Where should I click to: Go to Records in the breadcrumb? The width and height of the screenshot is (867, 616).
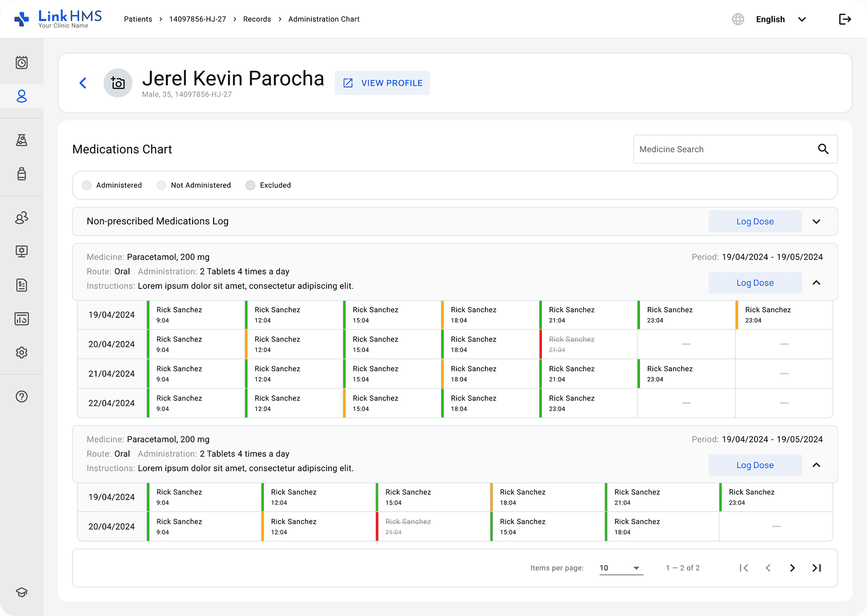point(257,19)
